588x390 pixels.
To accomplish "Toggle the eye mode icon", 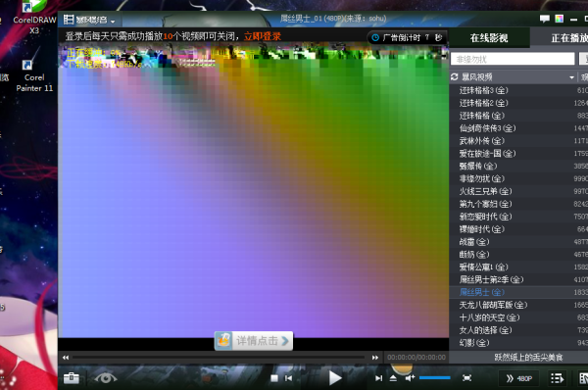I will click(x=106, y=378).
